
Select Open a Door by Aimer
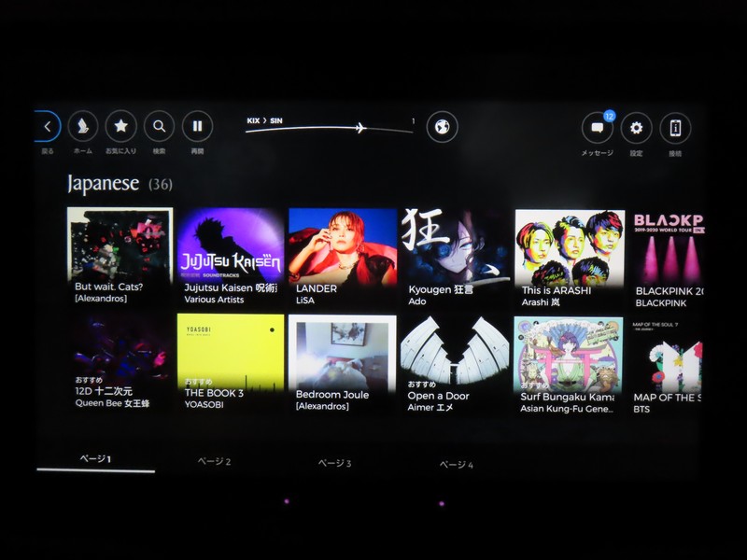click(455, 363)
